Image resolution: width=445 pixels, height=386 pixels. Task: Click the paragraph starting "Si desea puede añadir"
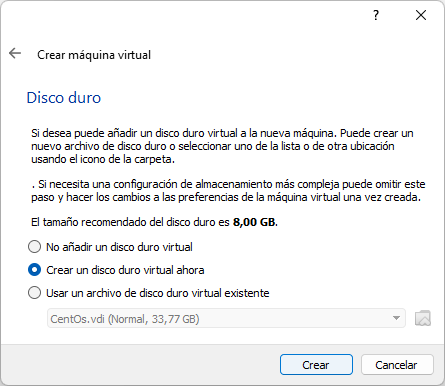click(x=222, y=146)
